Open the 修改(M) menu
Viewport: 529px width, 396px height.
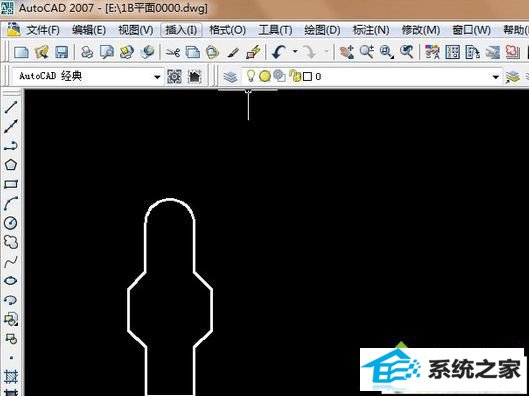(421, 30)
